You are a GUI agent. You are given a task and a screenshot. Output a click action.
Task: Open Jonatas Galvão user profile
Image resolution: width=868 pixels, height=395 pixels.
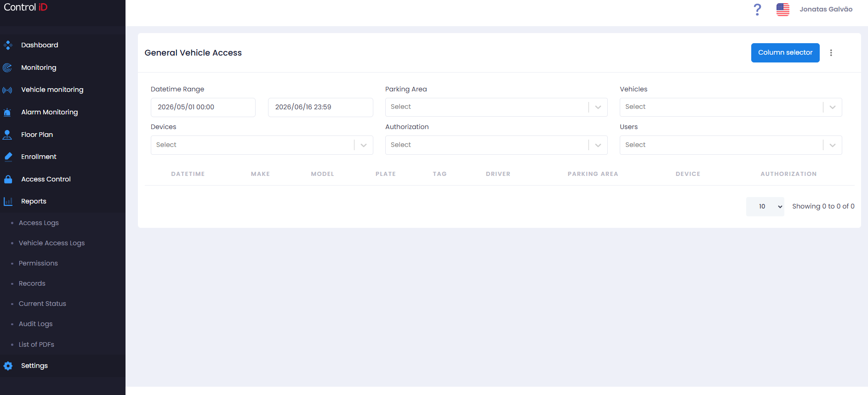point(826,9)
